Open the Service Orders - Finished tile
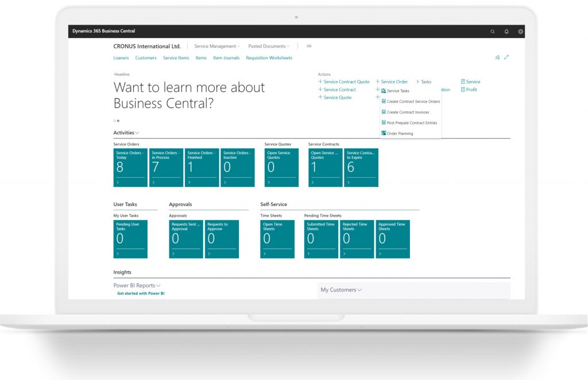 click(202, 167)
